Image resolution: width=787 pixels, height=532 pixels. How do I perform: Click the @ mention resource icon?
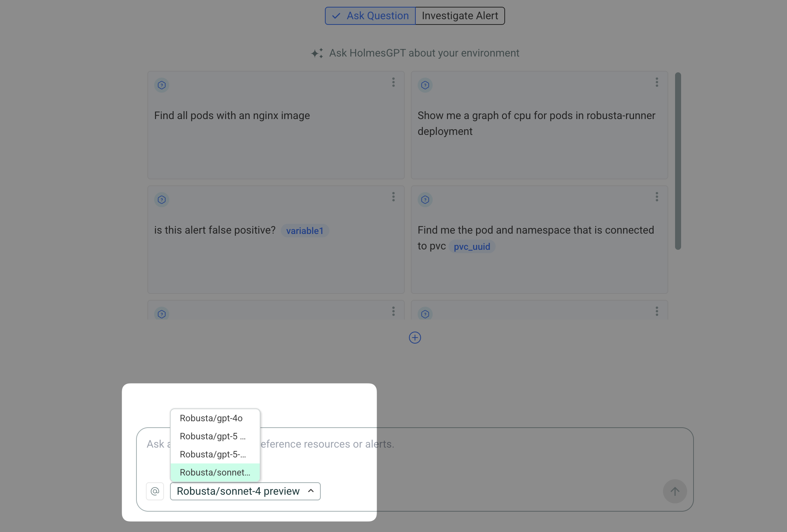coord(155,491)
